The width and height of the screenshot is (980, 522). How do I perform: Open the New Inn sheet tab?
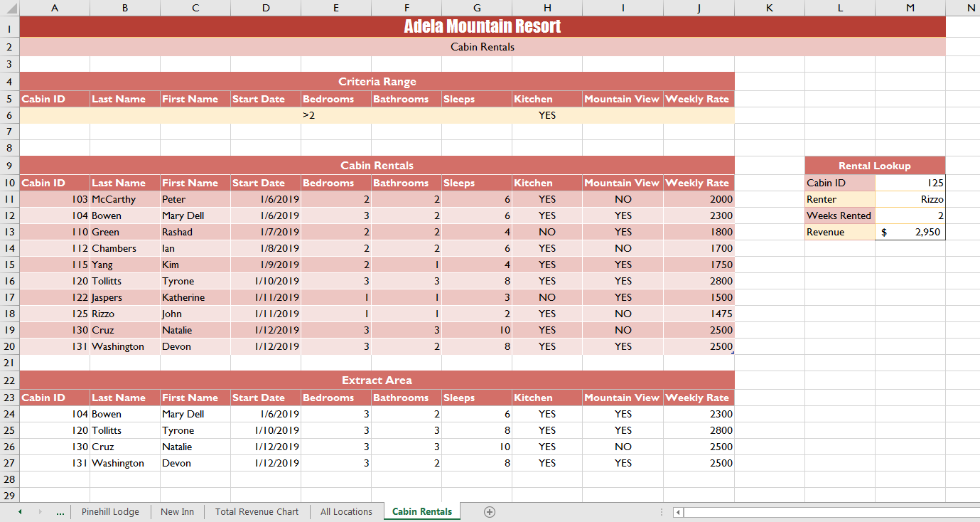(x=177, y=512)
